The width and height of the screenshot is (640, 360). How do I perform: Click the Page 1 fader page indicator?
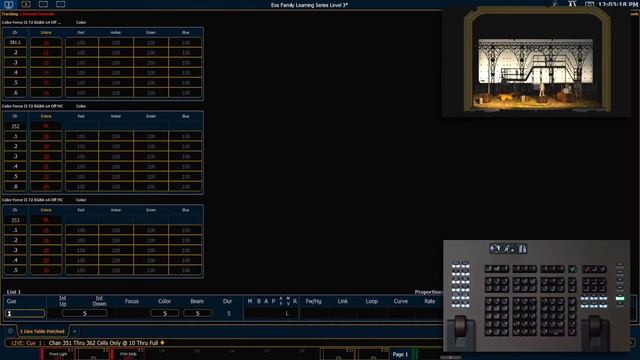point(400,354)
